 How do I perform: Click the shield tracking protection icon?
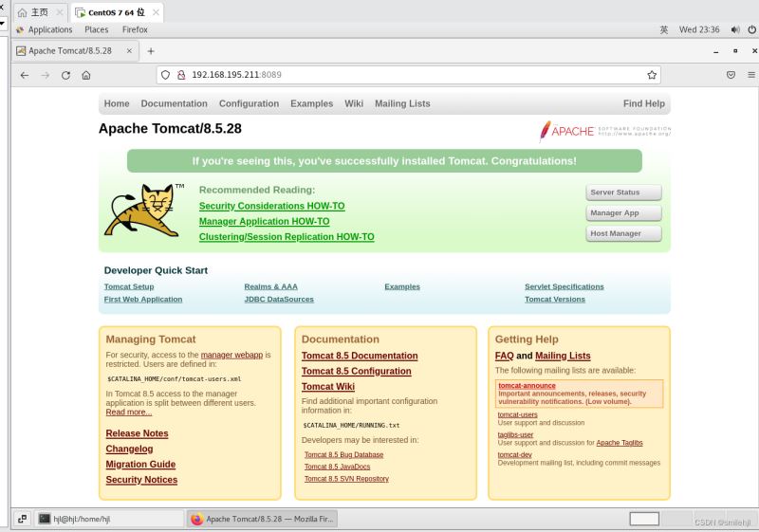click(x=165, y=75)
